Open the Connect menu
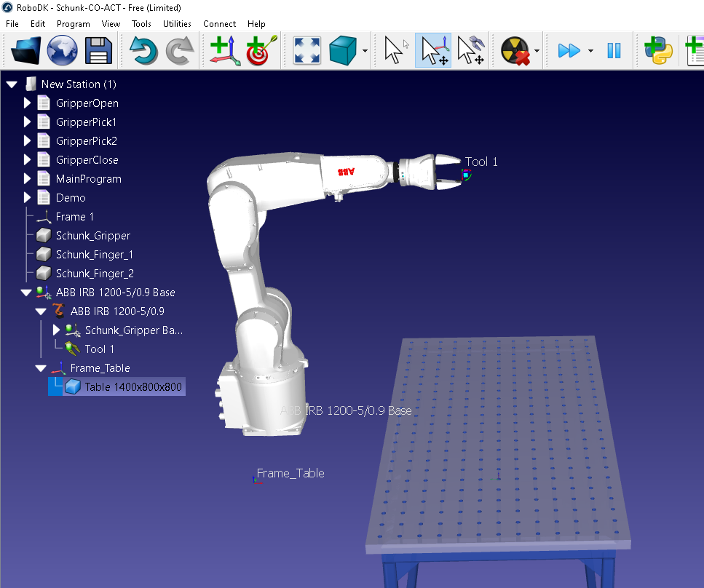This screenshot has width=704, height=588. tap(219, 24)
